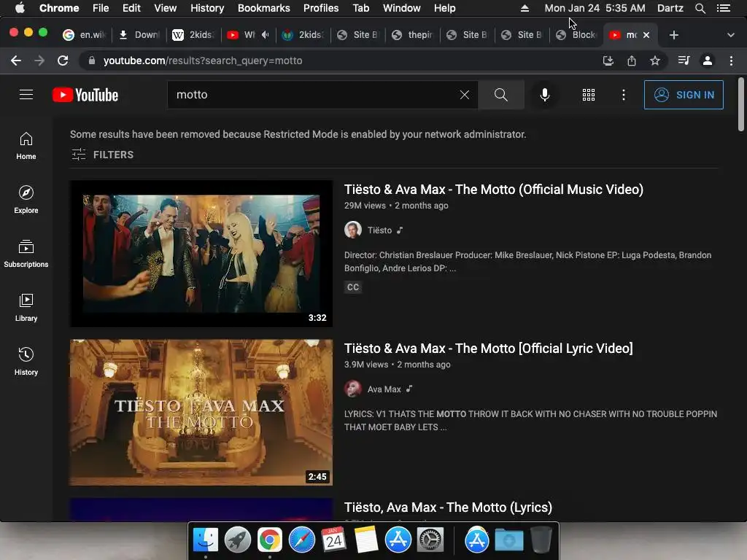Mute the audio-playing YouTube tab speaker icon
The height and width of the screenshot is (560, 747).
pyautogui.click(x=266, y=35)
